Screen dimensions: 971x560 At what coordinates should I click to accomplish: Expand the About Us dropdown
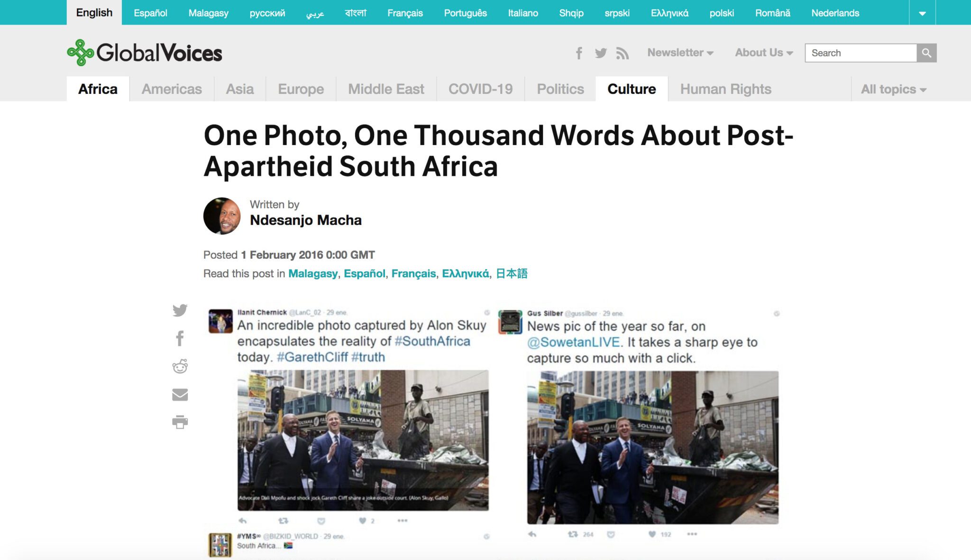pyautogui.click(x=764, y=53)
